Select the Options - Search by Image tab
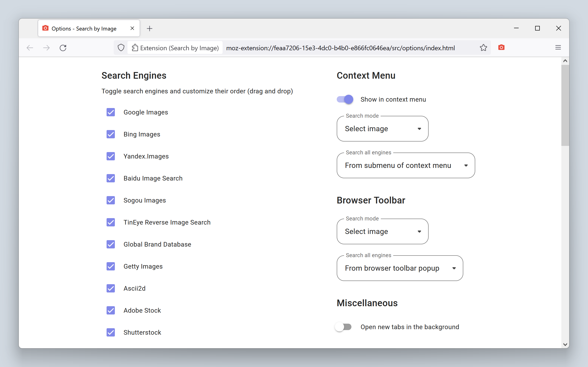The width and height of the screenshot is (588, 367). [84, 29]
